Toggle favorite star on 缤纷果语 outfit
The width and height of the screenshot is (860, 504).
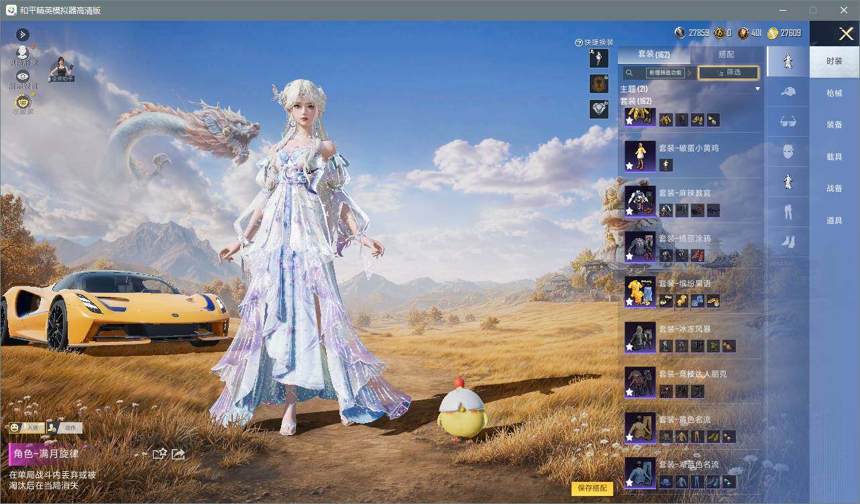point(630,302)
